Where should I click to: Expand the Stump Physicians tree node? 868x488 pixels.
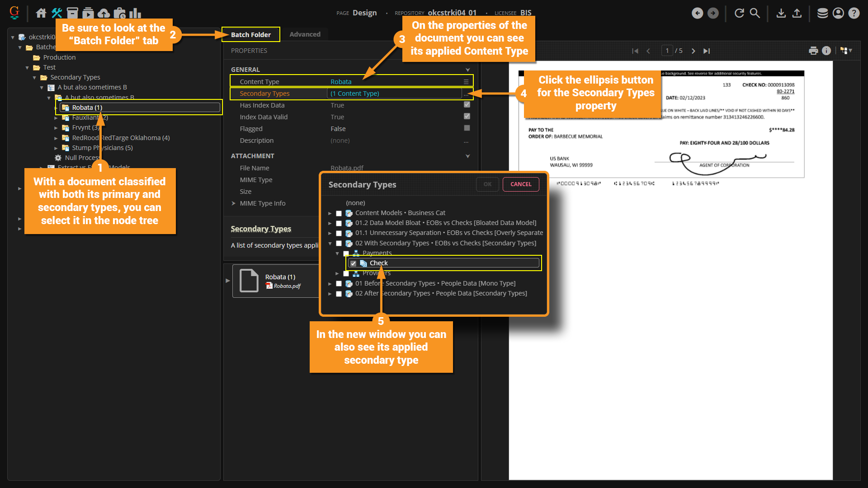[56, 148]
